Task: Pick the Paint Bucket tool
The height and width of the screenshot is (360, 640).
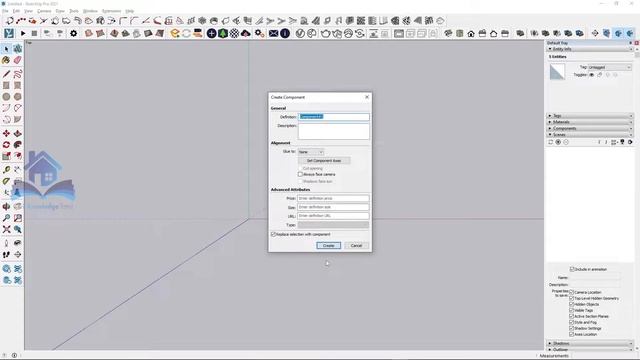Action: [6, 60]
